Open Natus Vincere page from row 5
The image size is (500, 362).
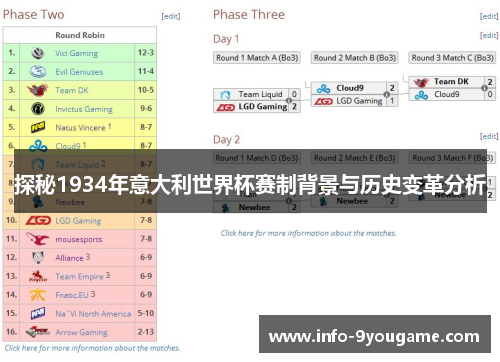pos(80,128)
